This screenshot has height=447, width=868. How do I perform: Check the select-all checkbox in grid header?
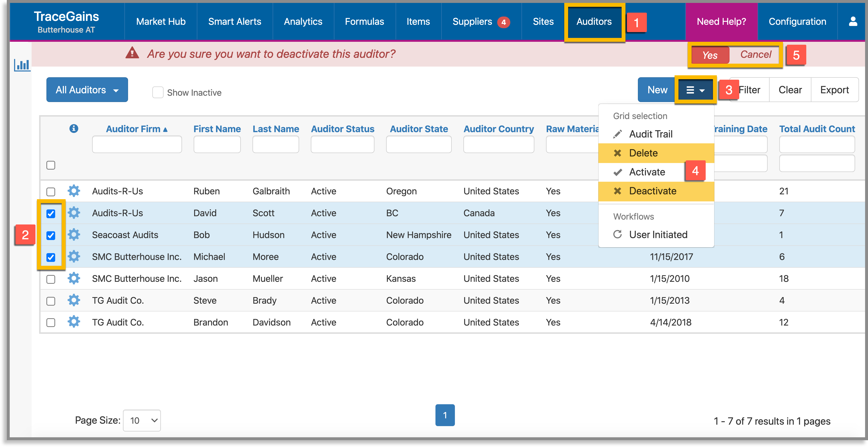51,165
